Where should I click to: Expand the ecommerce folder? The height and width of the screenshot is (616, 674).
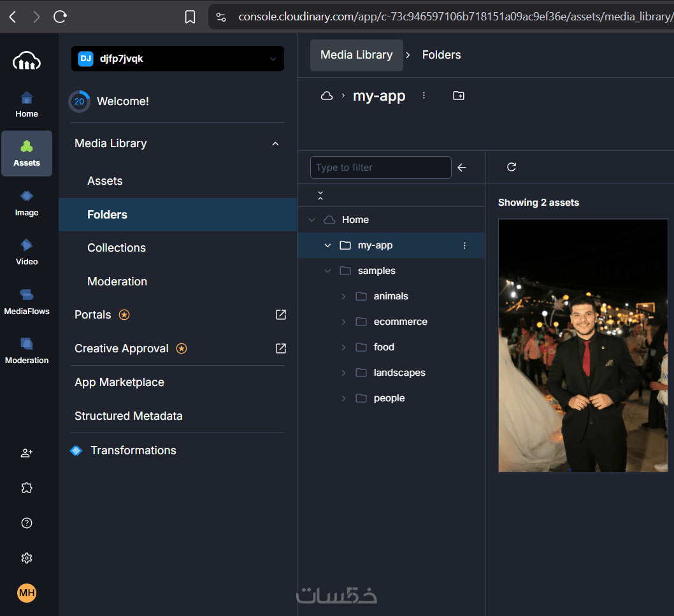pyautogui.click(x=343, y=322)
